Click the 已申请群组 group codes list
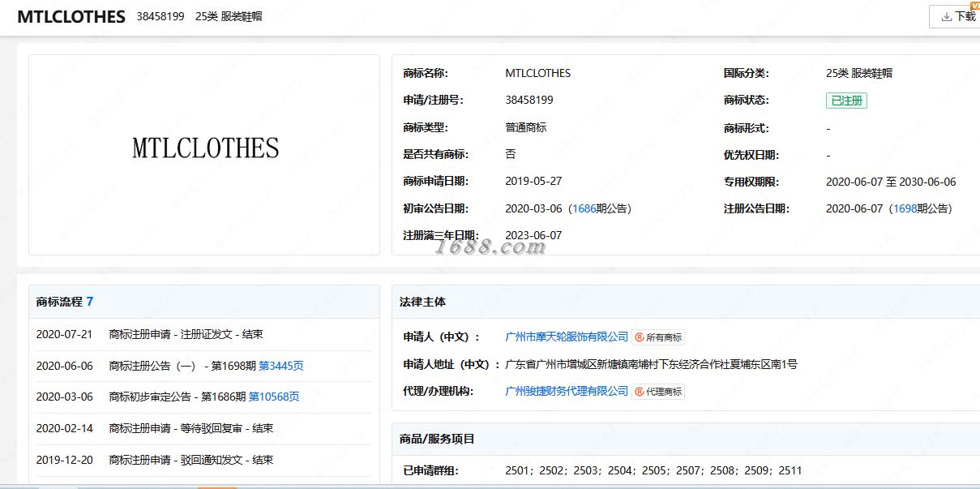The width and height of the screenshot is (980, 489). pyautogui.click(x=653, y=470)
